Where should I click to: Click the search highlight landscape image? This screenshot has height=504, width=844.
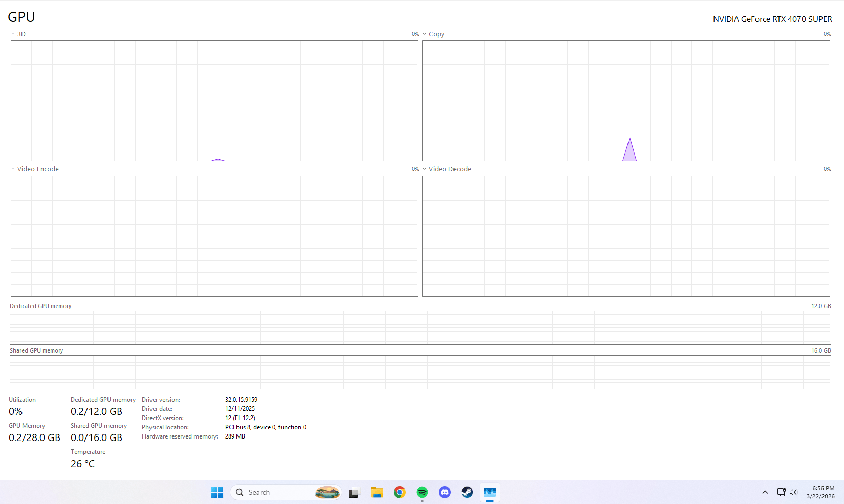point(328,492)
